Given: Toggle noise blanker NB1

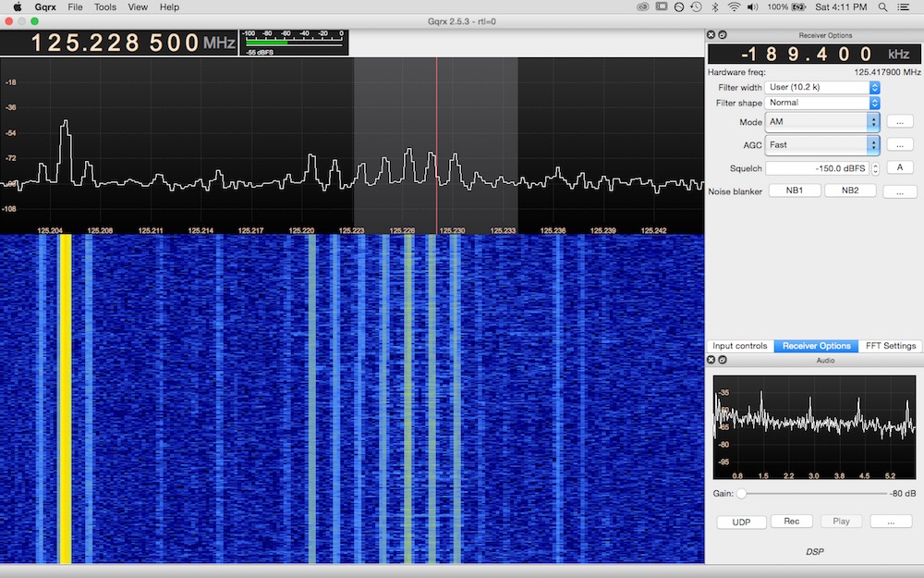Looking at the screenshot, I should tap(795, 191).
